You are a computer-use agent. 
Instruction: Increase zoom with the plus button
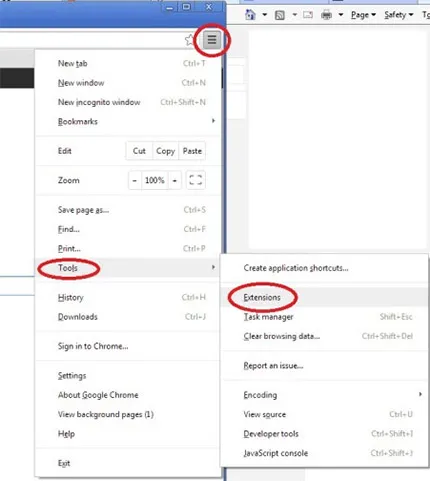(175, 180)
